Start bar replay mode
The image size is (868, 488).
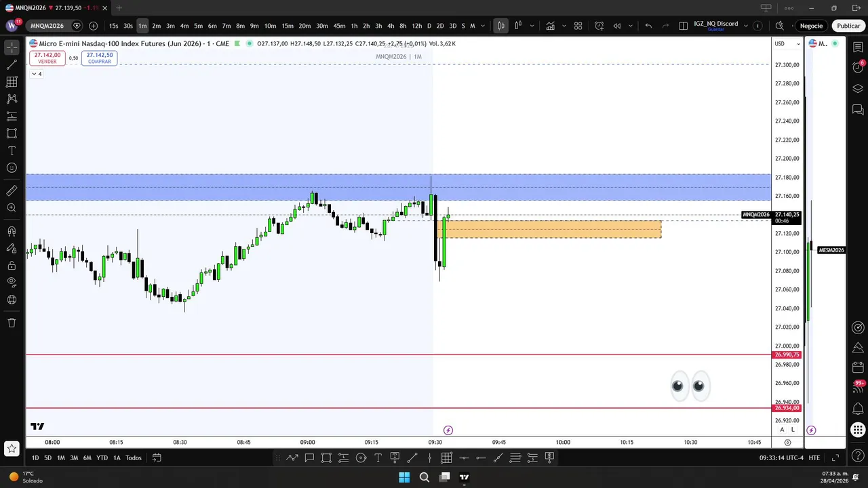[x=617, y=26]
